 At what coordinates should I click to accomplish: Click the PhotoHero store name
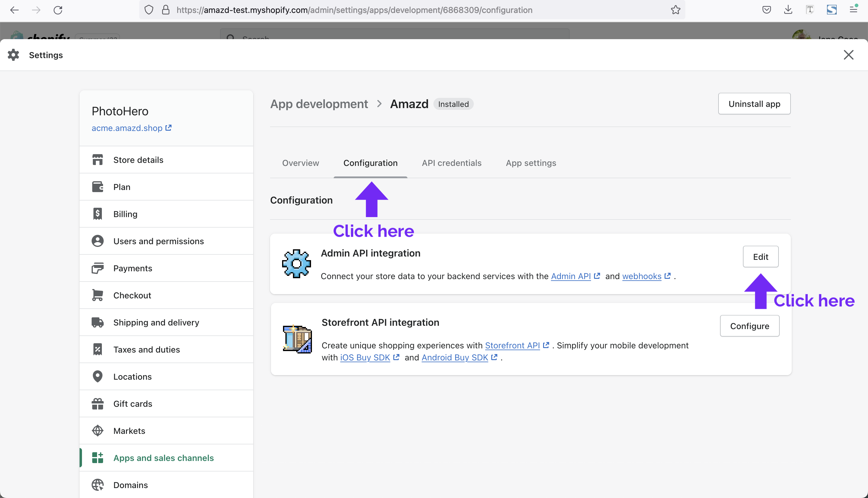coord(120,111)
